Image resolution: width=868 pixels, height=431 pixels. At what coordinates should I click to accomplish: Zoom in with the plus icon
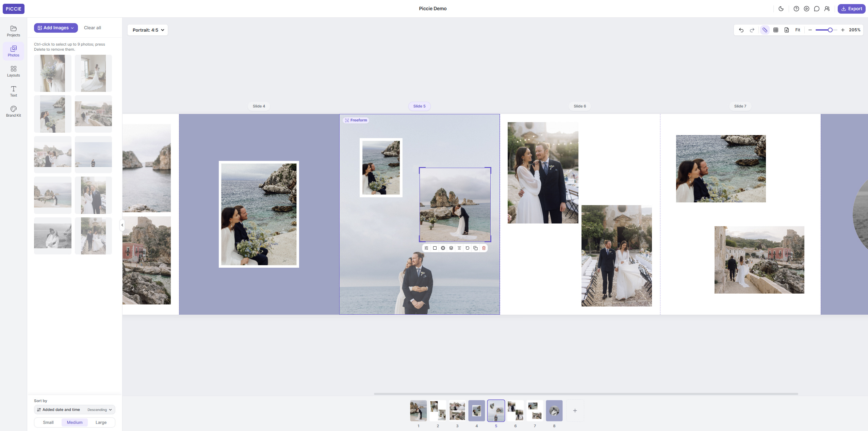pyautogui.click(x=843, y=30)
